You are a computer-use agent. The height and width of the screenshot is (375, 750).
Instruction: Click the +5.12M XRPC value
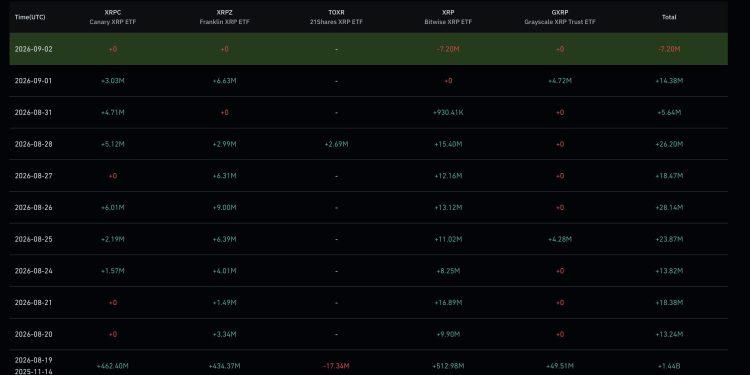112,144
